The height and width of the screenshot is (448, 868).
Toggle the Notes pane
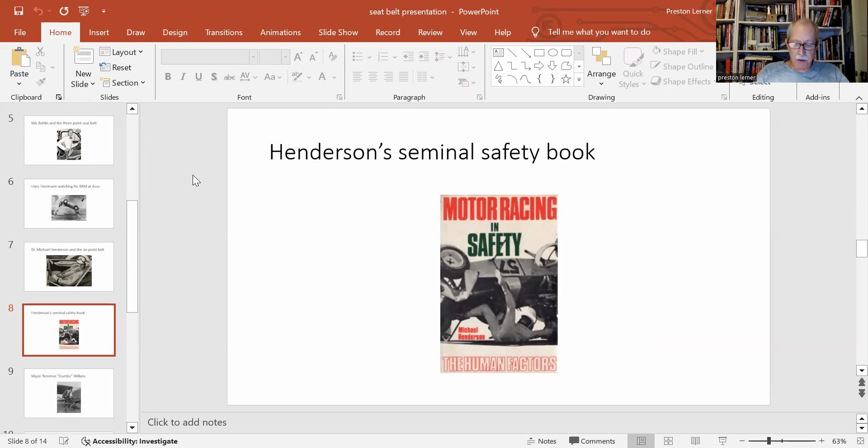click(542, 441)
